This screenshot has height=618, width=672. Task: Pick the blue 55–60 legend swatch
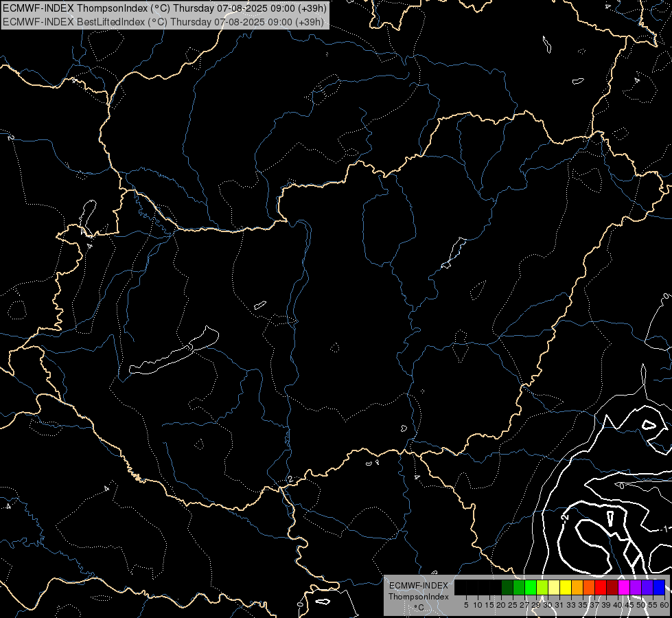coord(659,587)
